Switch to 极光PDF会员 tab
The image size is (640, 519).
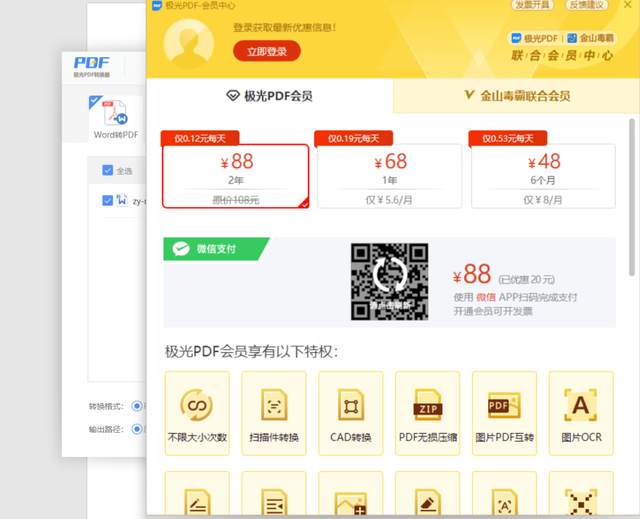tap(269, 96)
